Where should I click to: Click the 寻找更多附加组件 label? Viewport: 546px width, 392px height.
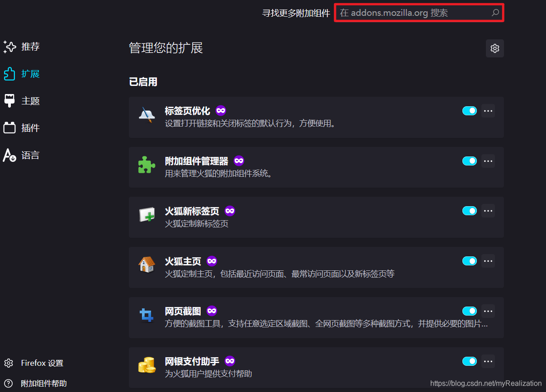[x=296, y=13]
